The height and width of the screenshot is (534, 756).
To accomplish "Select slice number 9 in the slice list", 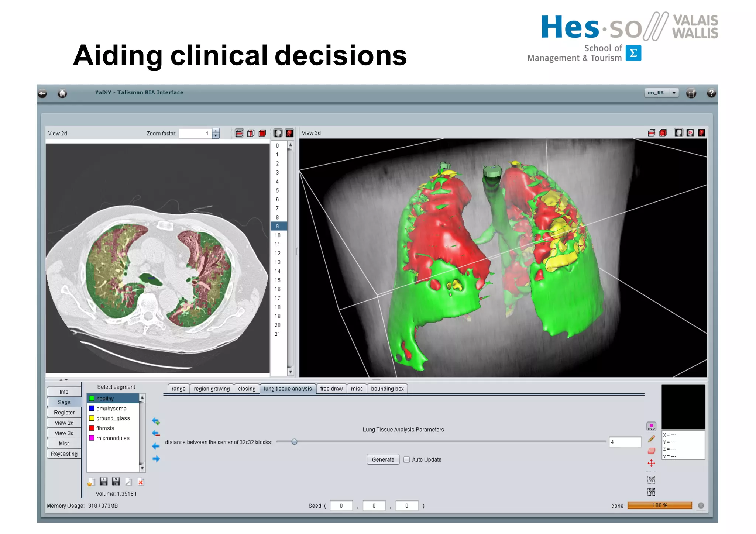I will tap(279, 226).
